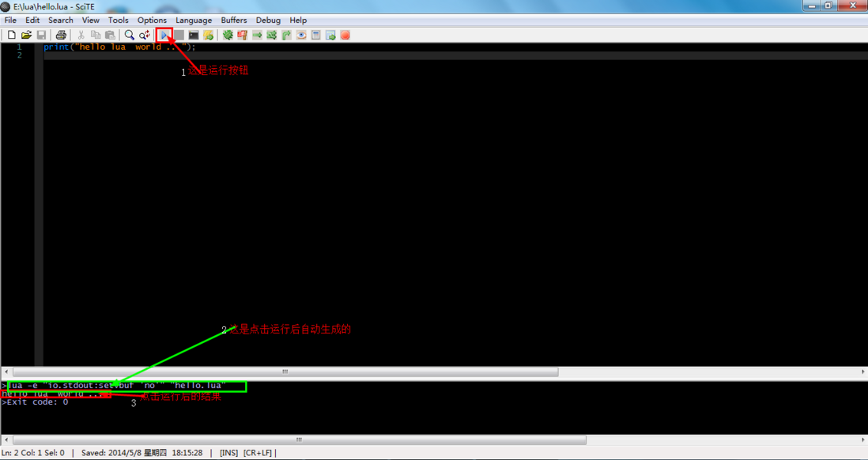The width and height of the screenshot is (868, 460).
Task: Click the [CR+LF] status bar indicator
Action: click(258, 453)
